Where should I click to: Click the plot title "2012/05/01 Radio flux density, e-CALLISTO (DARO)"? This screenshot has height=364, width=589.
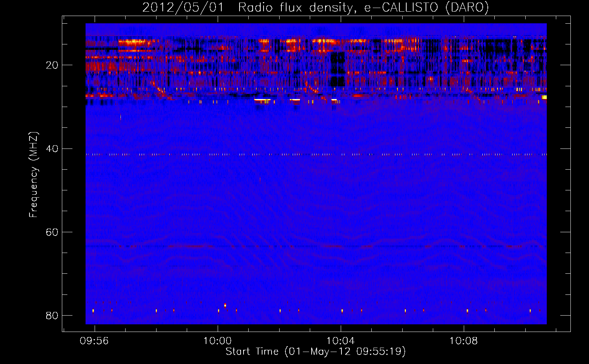(x=315, y=7)
